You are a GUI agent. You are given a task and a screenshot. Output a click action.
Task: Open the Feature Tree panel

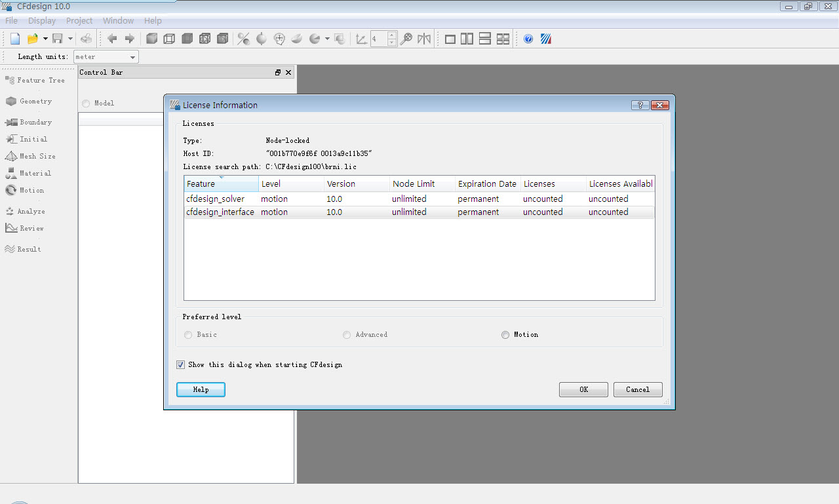[35, 81]
